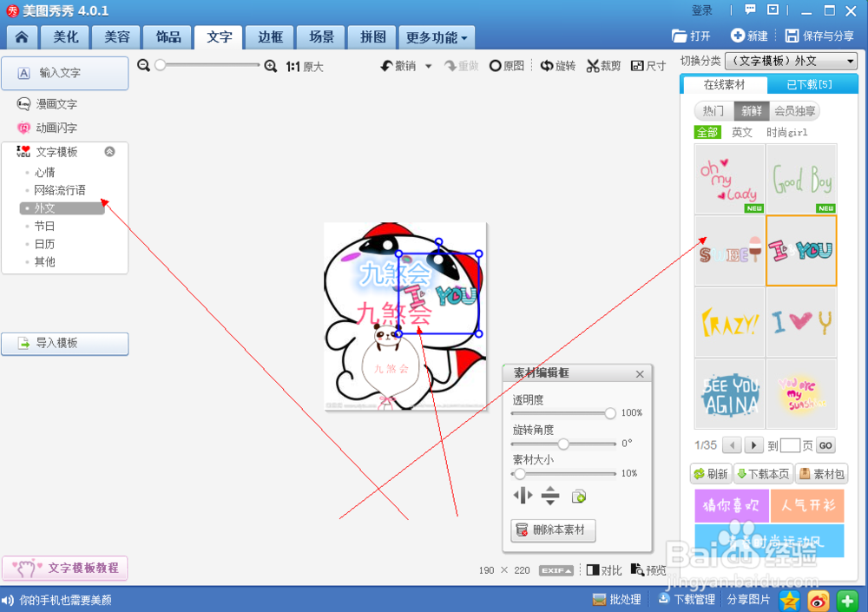Screen dimensions: 868x612
Task: Select the 全部 tag filter
Action: pos(707,132)
